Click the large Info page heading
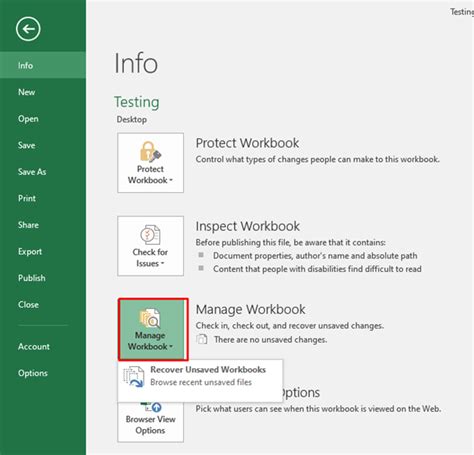Screen dimensions: 474x455 click(136, 63)
